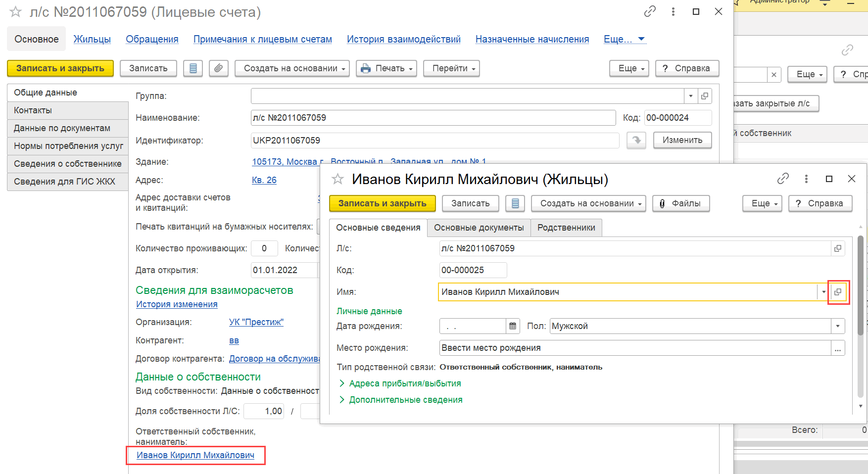Viewport: 868px width, 474px height.
Task: Copy link icon in account window header
Action: (x=650, y=11)
